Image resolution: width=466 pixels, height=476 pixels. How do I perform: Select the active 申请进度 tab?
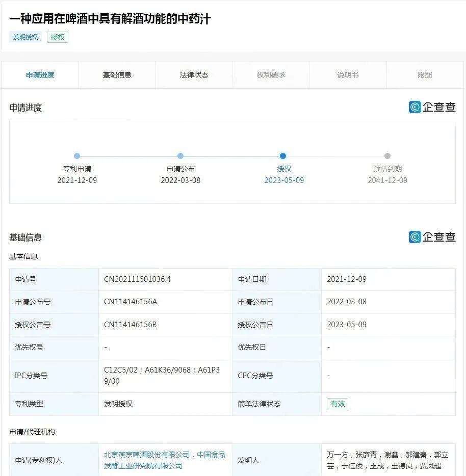(x=39, y=74)
